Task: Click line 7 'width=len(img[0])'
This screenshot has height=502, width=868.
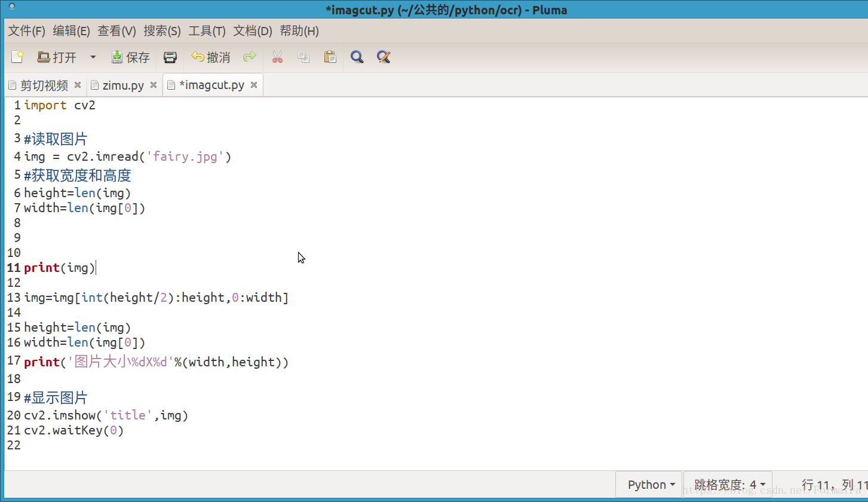Action: pyautogui.click(x=84, y=208)
